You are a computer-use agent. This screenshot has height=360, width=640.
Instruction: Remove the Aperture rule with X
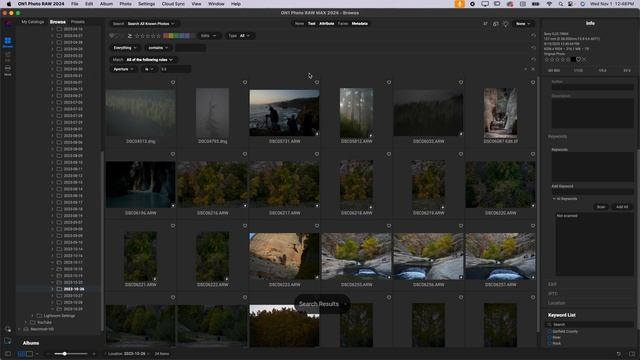point(533,69)
